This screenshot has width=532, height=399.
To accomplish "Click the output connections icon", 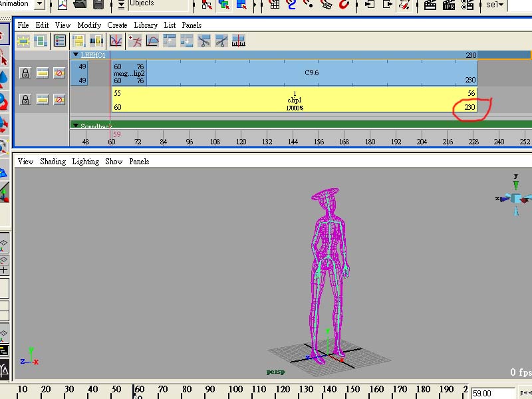I will click(x=387, y=5).
